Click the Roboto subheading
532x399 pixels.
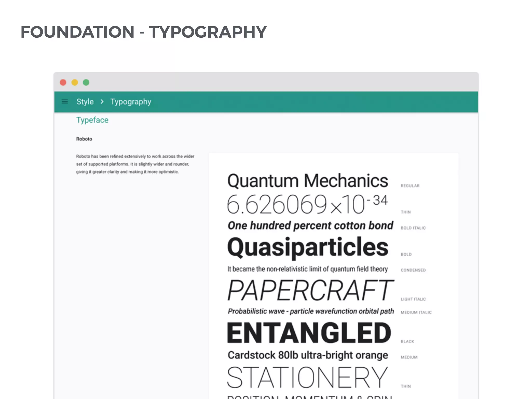[84, 139]
